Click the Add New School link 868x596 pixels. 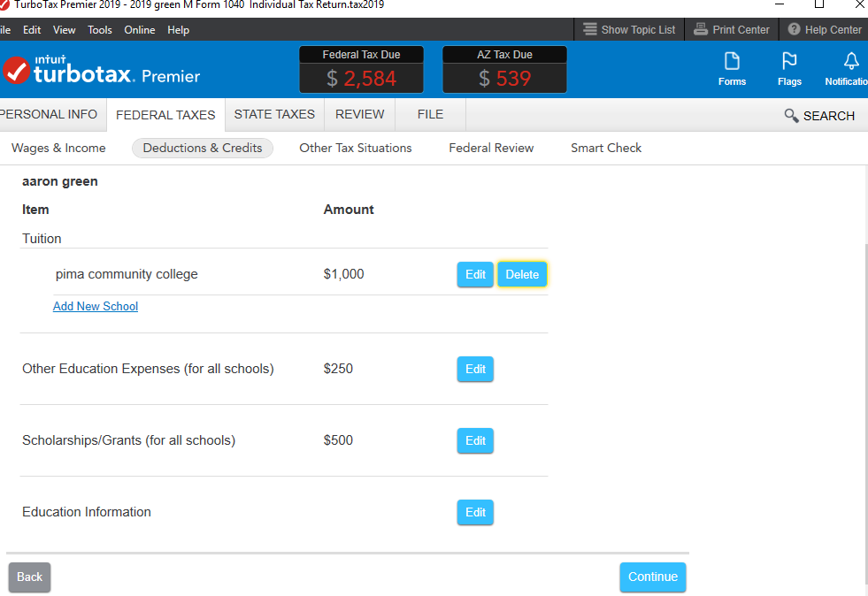(96, 306)
